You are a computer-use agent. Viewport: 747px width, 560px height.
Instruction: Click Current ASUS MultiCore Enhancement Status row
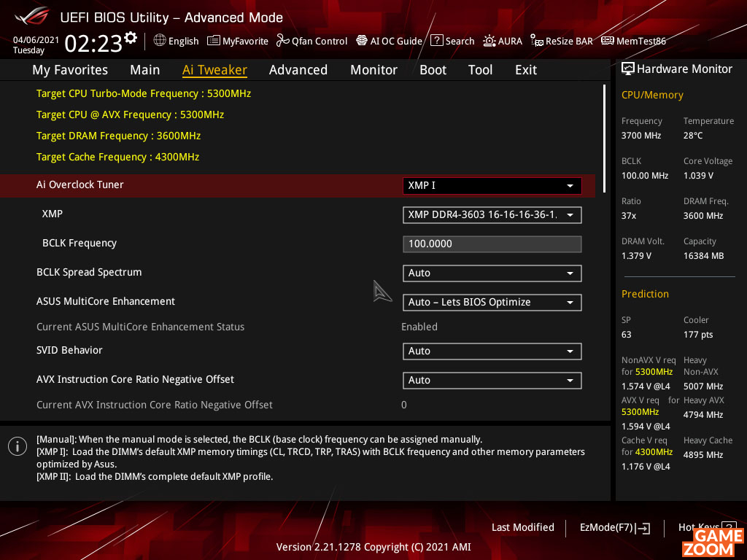140,327
